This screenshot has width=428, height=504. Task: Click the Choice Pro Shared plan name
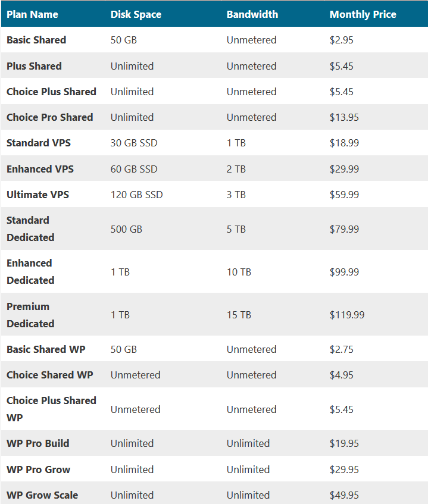[50, 117]
